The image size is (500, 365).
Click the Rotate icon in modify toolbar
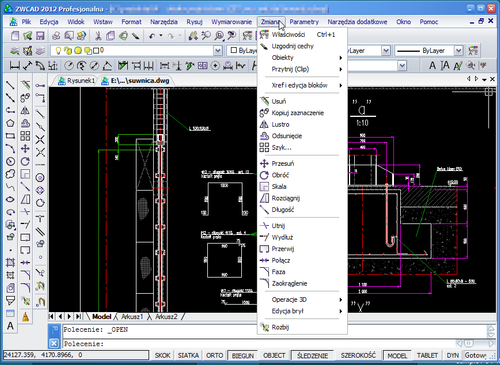(x=25, y=161)
